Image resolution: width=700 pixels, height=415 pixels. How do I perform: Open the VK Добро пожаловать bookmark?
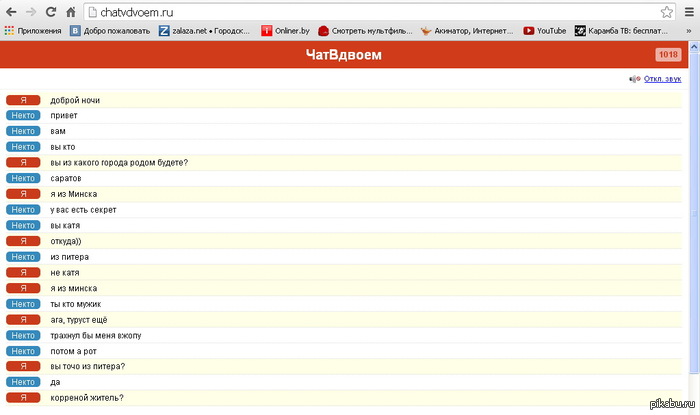click(x=110, y=31)
